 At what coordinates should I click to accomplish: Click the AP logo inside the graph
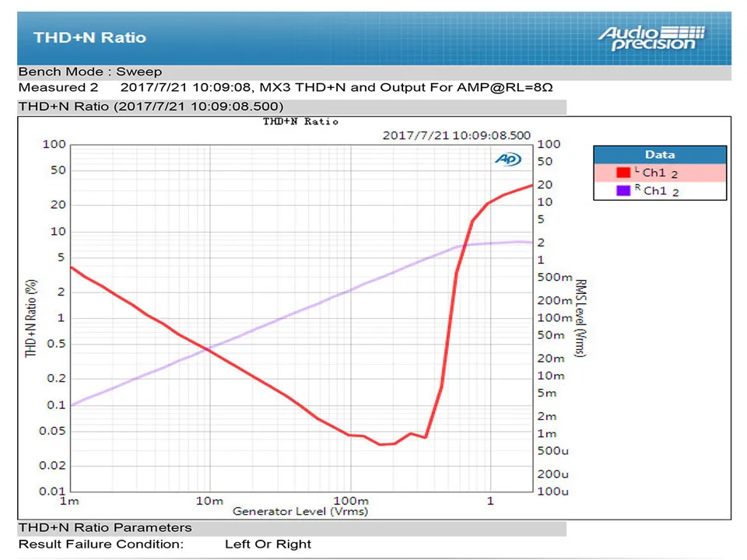(508, 159)
